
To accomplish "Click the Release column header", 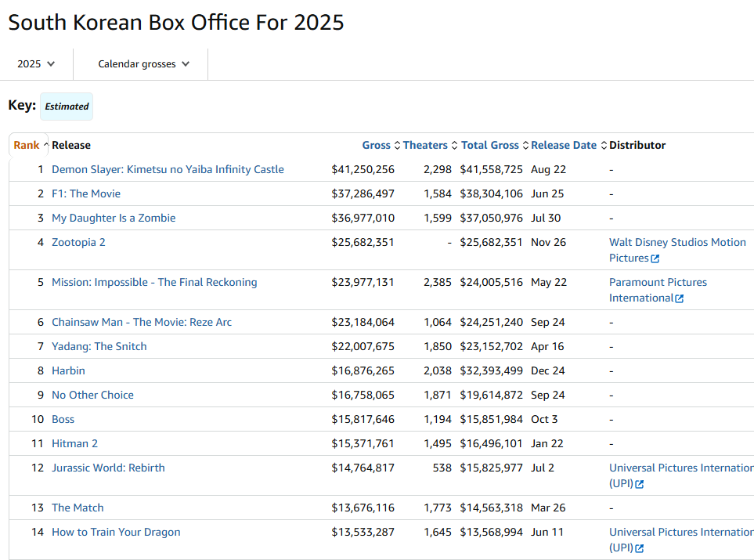I will tap(71, 146).
